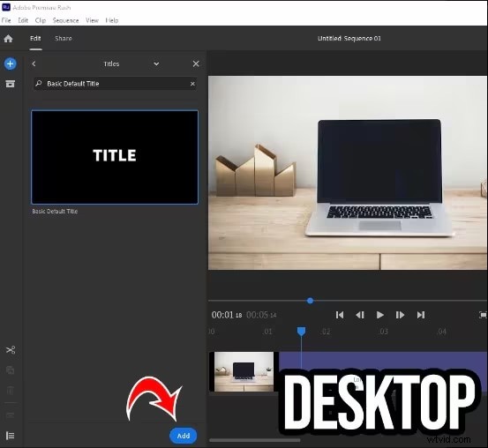This screenshot has width=488, height=448.
Task: Open the View menu
Action: (92, 20)
